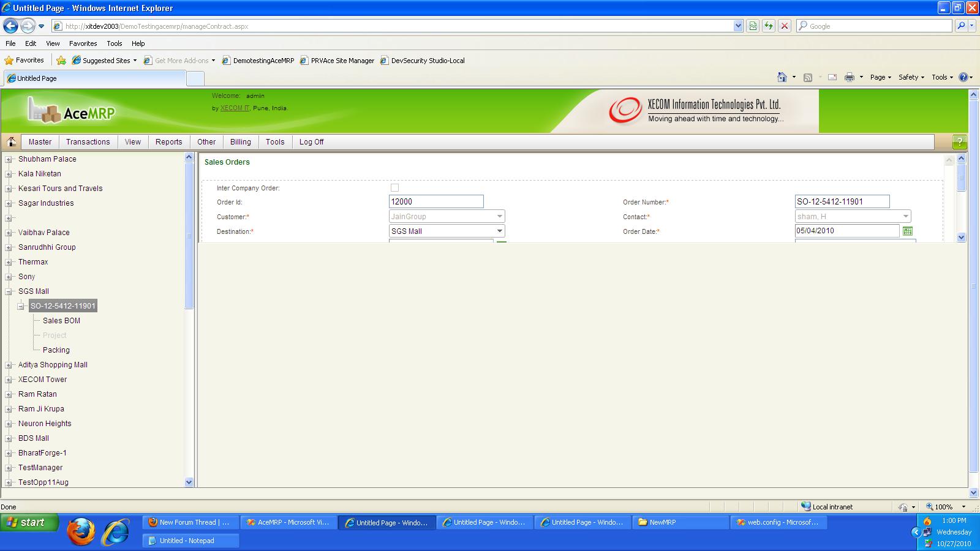Toggle the Inter Company Order checkbox
This screenshot has width=980, height=551.
tap(394, 188)
